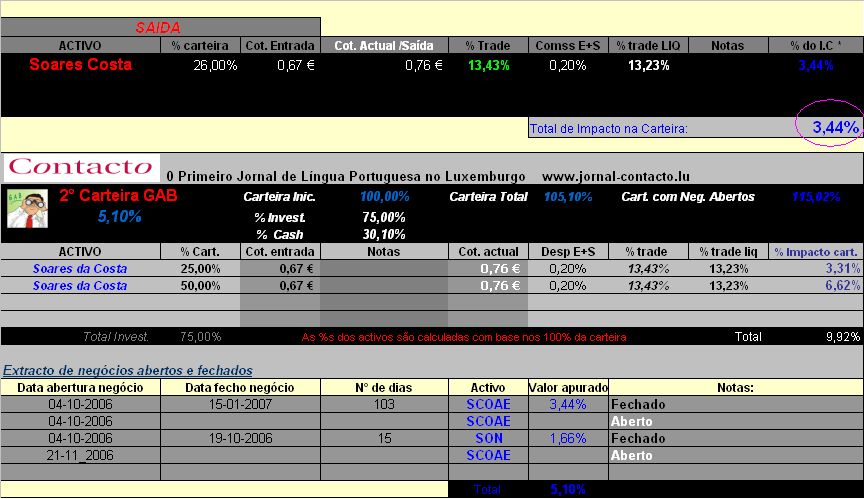The image size is (864, 499).
Task: Click the green '13,43%' trade value
Action: coord(488,66)
